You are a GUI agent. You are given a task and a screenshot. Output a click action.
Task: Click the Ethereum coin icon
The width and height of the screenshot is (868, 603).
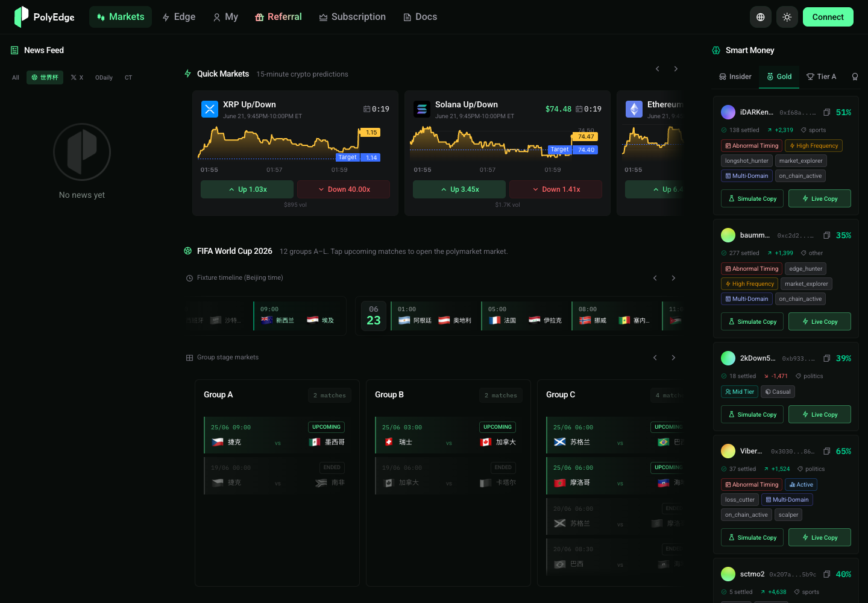pyautogui.click(x=634, y=109)
